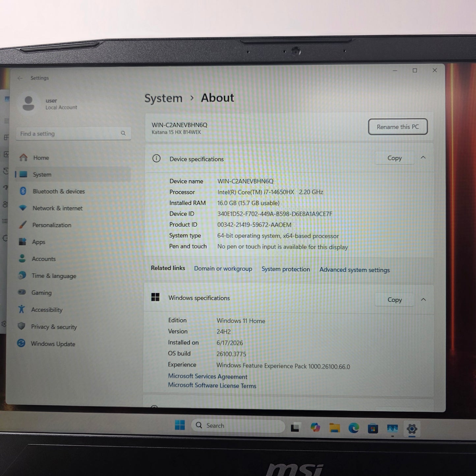Image resolution: width=476 pixels, height=476 pixels.
Task: Click the OS build value 26100.3775
Action: click(x=231, y=354)
